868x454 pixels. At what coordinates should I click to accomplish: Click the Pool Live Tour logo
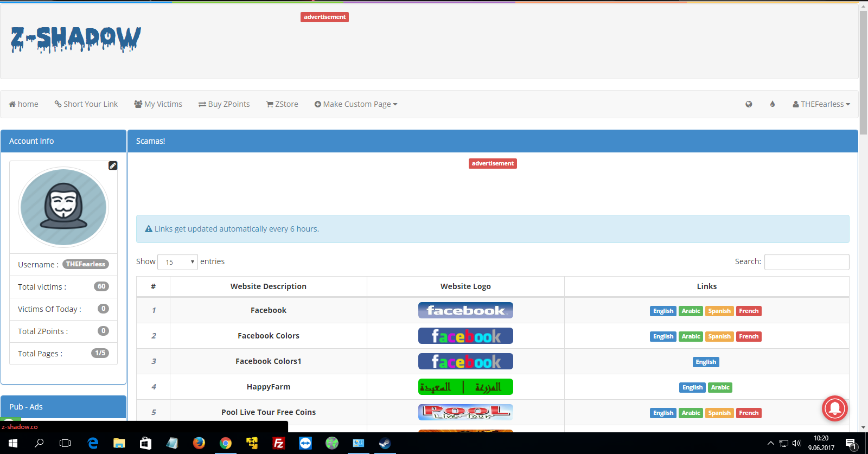[465, 412]
